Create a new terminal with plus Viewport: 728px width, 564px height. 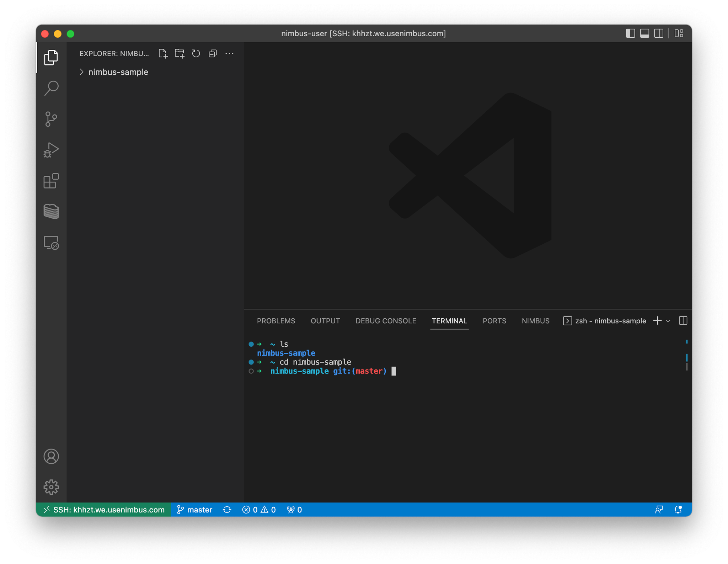pos(657,321)
